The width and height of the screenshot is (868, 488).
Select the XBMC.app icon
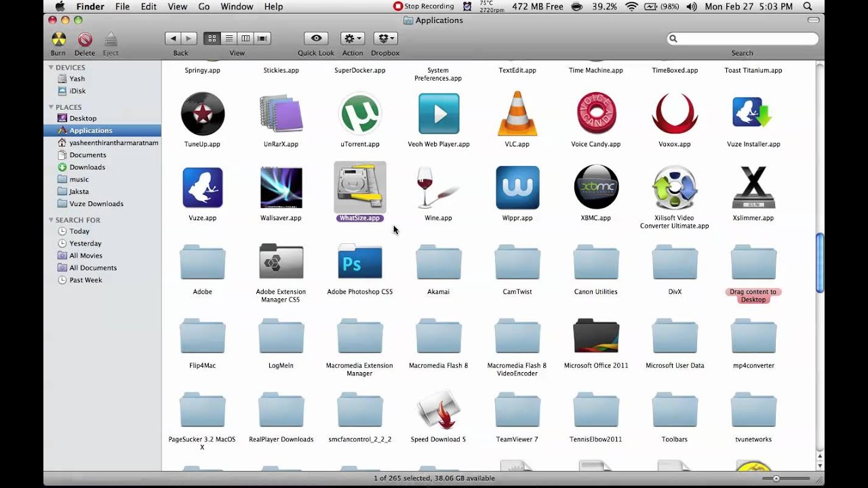[595, 188]
